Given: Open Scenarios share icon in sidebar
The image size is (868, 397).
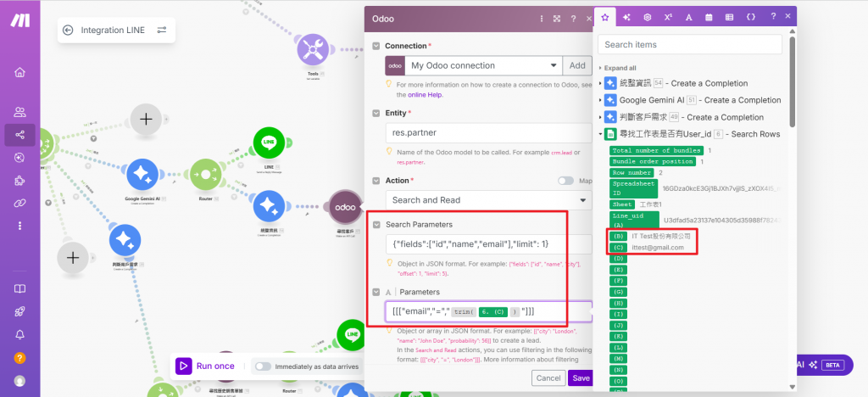Looking at the screenshot, I should tap(20, 135).
